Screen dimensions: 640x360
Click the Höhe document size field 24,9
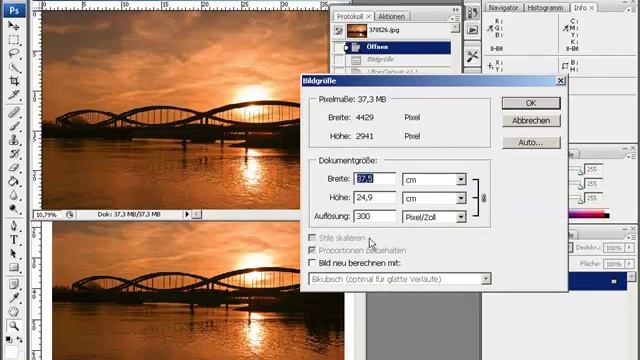tap(375, 198)
